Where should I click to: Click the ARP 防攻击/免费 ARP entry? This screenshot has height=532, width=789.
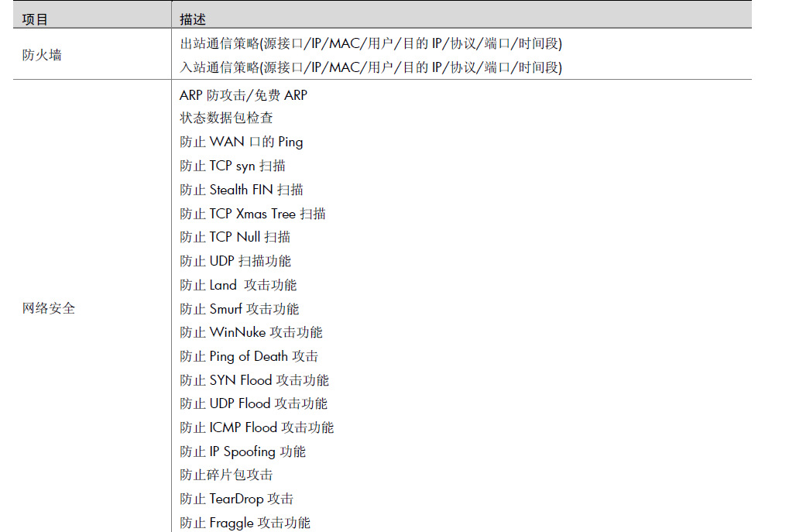click(243, 95)
